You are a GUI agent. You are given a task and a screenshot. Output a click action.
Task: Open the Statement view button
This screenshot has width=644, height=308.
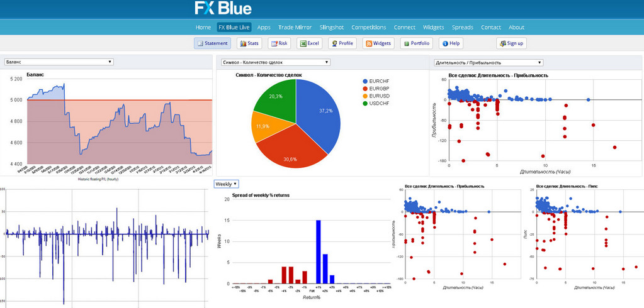point(212,43)
